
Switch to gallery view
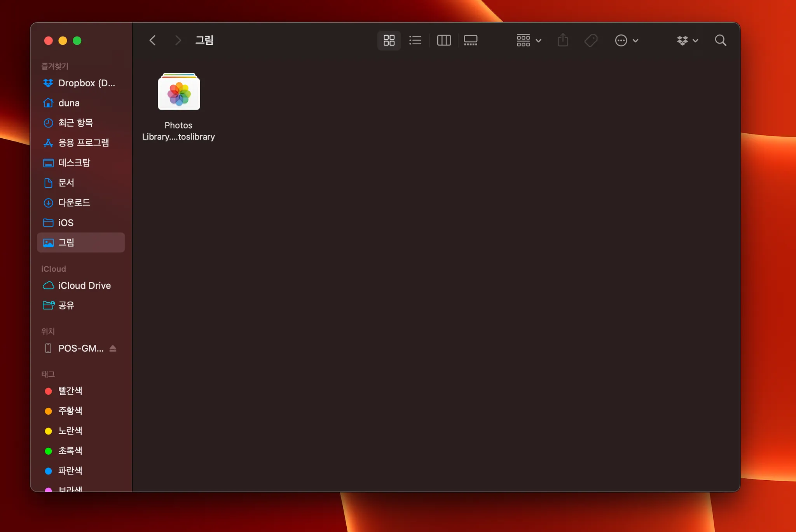(470, 40)
